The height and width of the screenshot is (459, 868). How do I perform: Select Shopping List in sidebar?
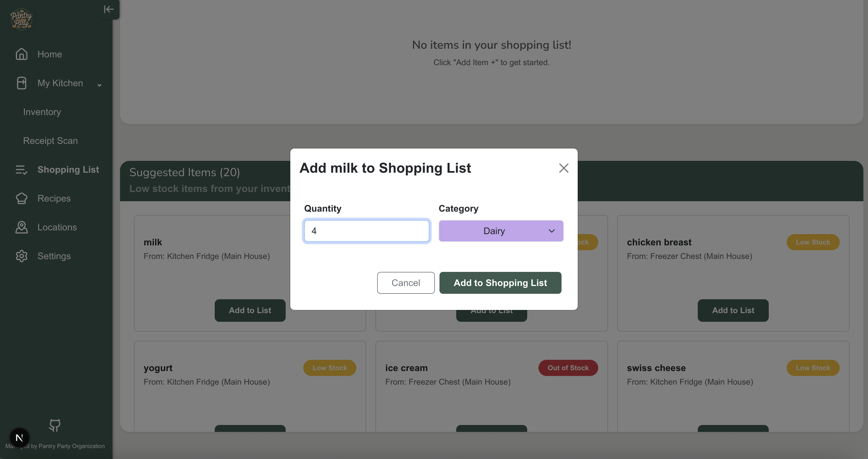(68, 170)
